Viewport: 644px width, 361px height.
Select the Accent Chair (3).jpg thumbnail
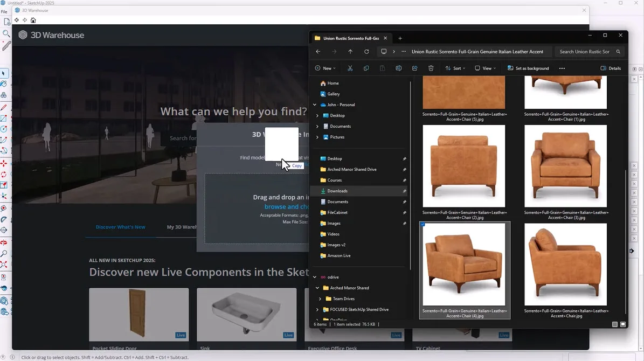[x=565, y=166]
